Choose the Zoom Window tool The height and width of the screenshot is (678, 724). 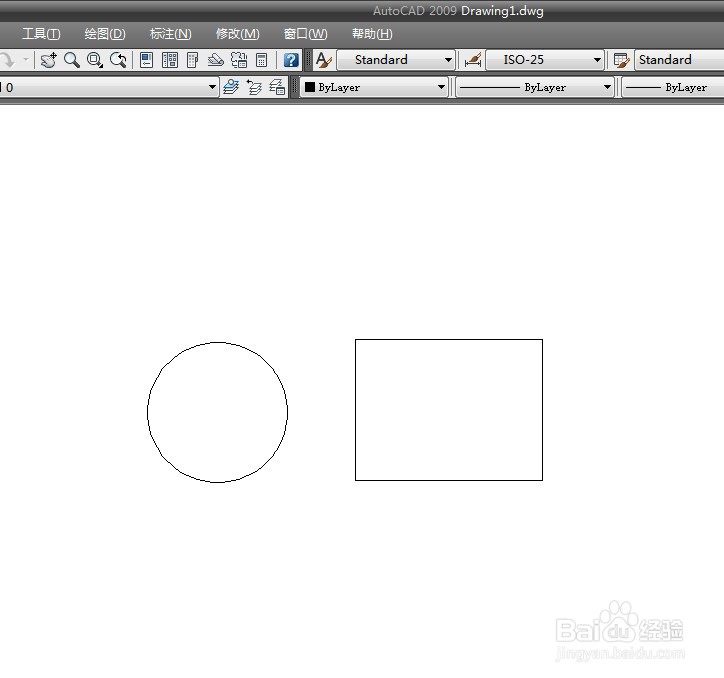(x=95, y=60)
